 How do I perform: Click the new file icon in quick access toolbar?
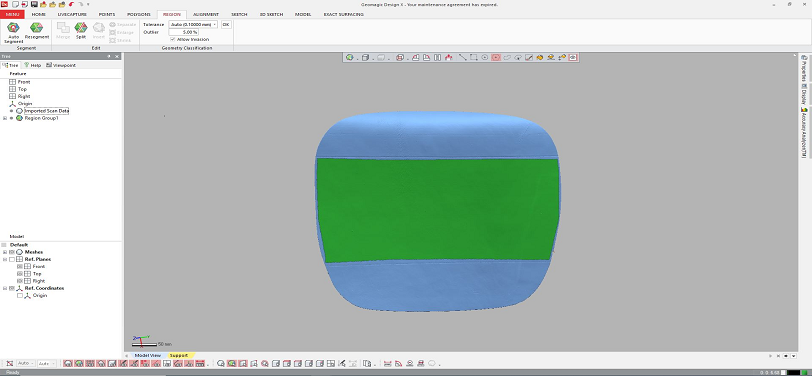16,4
